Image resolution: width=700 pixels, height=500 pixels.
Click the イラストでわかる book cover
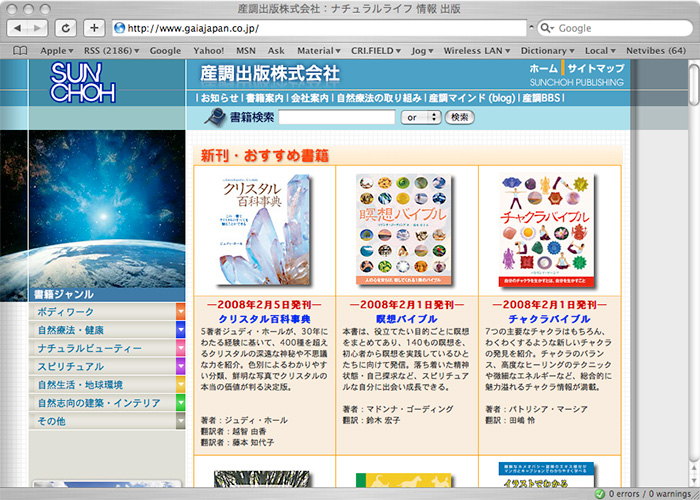coord(547,475)
